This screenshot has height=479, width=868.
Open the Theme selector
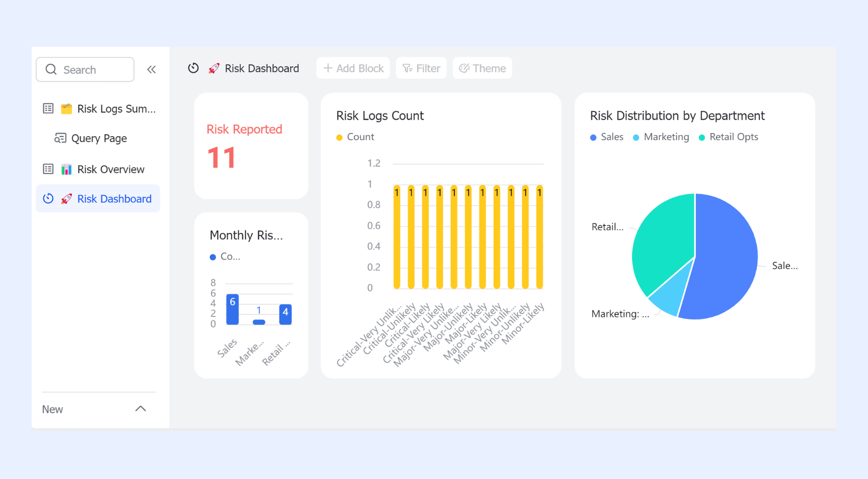(x=482, y=68)
